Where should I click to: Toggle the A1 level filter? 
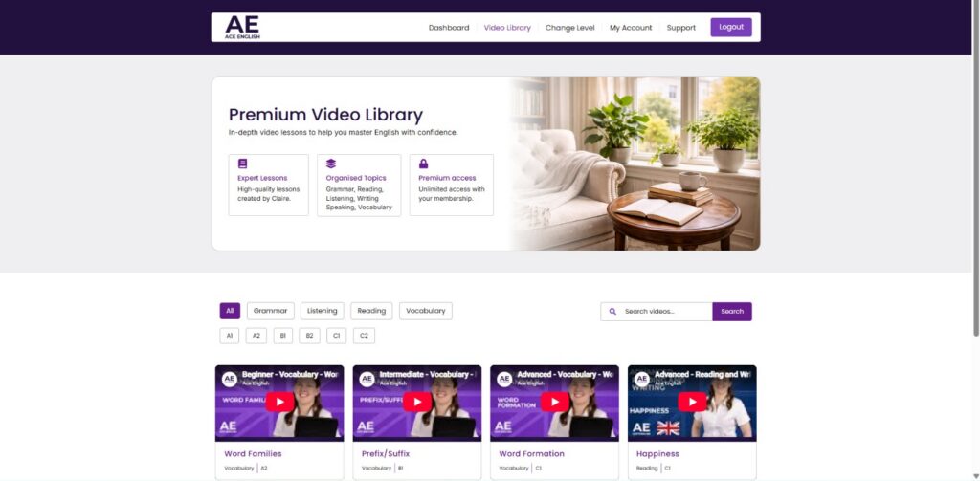click(x=230, y=336)
